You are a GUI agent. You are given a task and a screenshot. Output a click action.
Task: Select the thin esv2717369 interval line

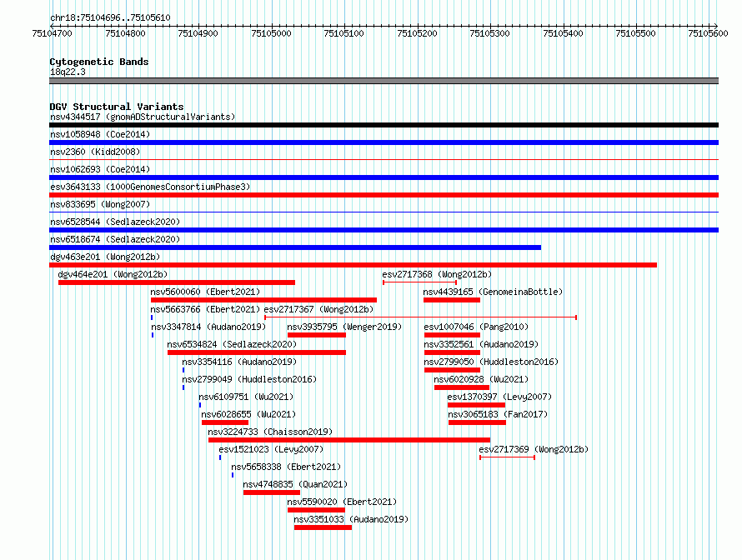pyautogui.click(x=507, y=457)
